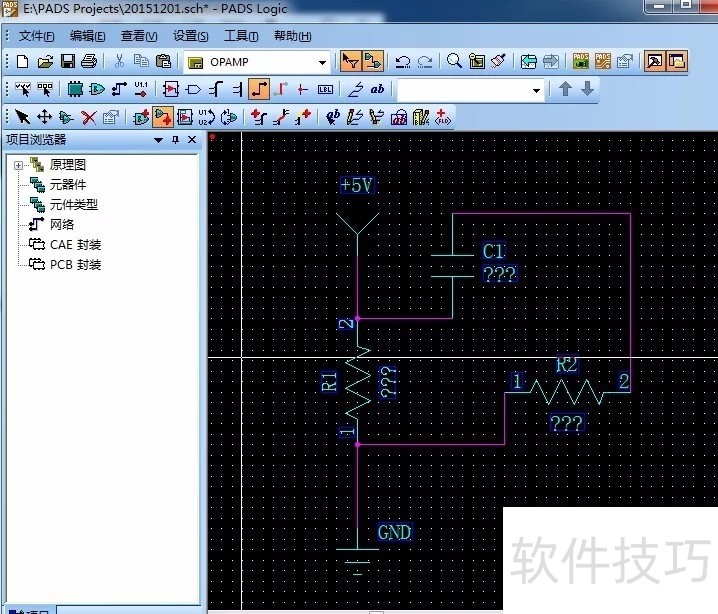Image resolution: width=718 pixels, height=614 pixels.
Task: Open the 文件 (File) menu
Action: [36, 36]
